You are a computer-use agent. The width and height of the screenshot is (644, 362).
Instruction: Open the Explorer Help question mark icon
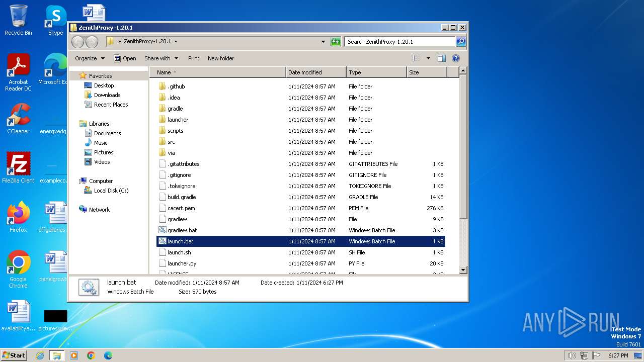tap(455, 58)
